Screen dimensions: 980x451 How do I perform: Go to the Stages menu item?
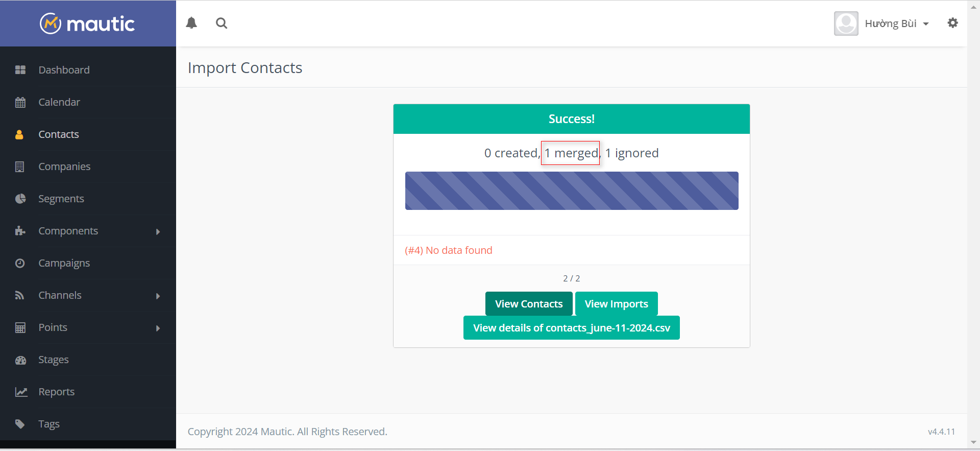(54, 360)
